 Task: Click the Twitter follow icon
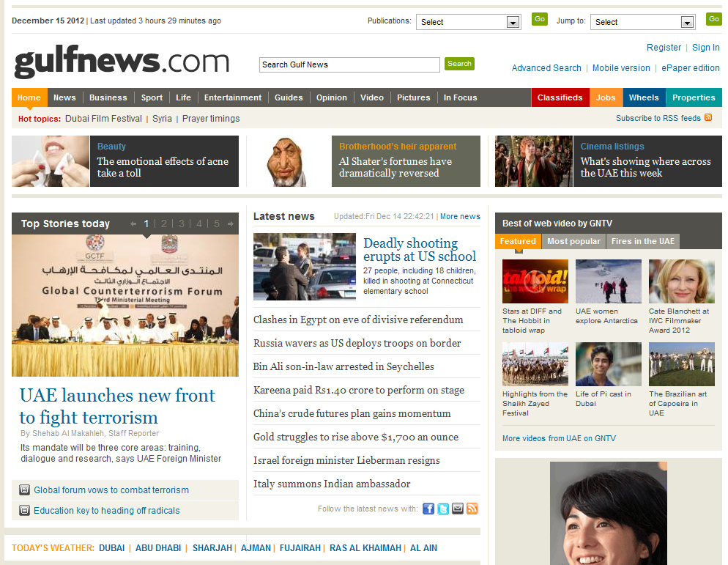pyautogui.click(x=443, y=509)
